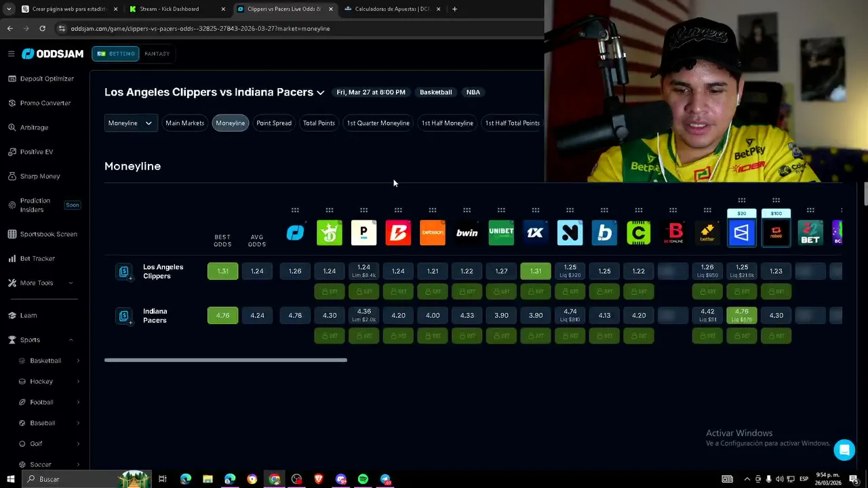Add Indiana Pacers to bet tracker
The height and width of the screenshot is (488, 868).
(x=123, y=316)
